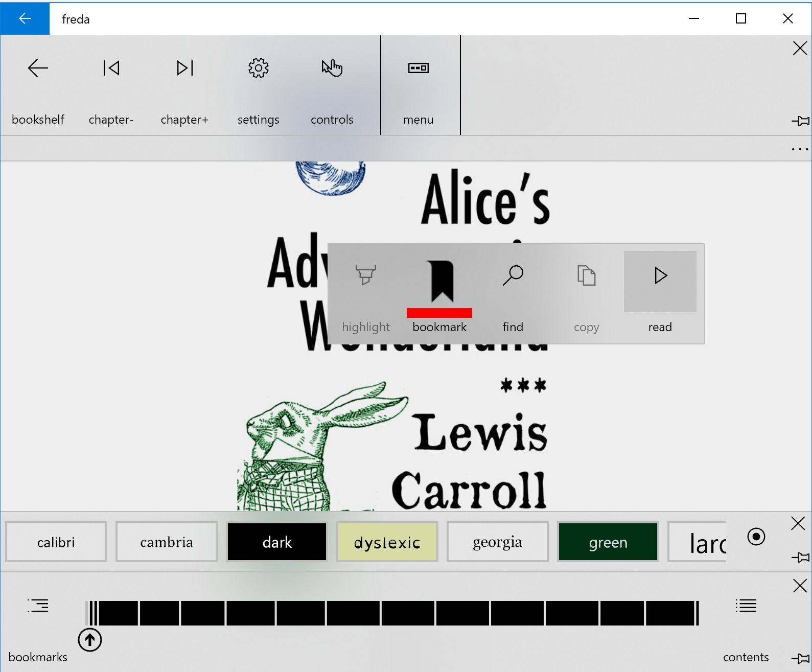Pick the georgia font theme

tap(498, 542)
